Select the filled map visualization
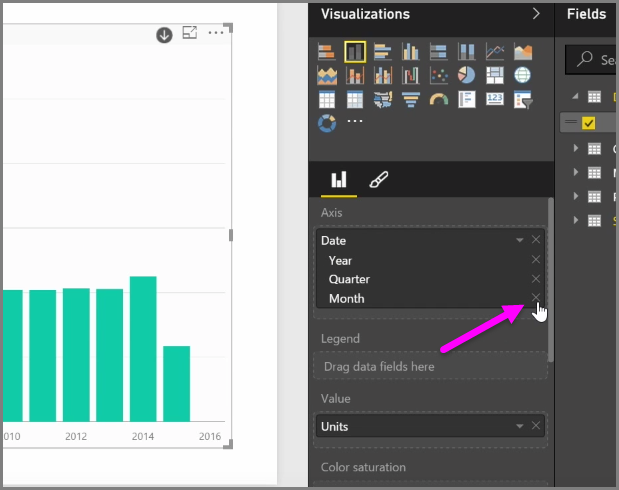The height and width of the screenshot is (490, 619). (383, 99)
